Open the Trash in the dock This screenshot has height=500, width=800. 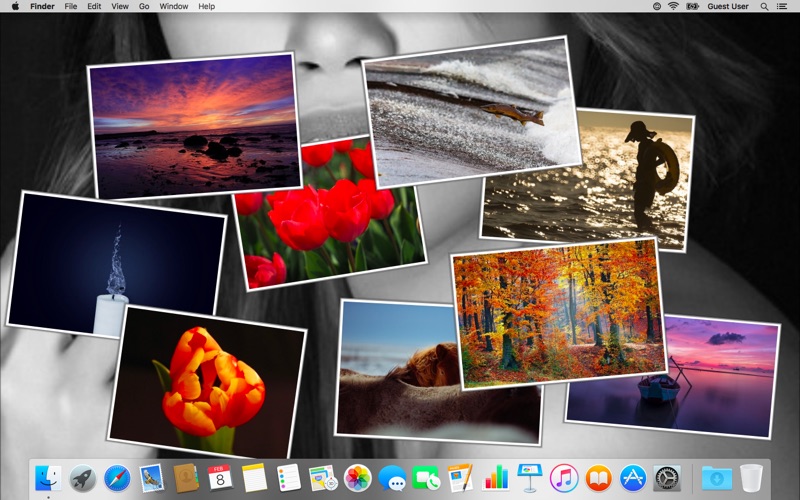click(x=751, y=478)
